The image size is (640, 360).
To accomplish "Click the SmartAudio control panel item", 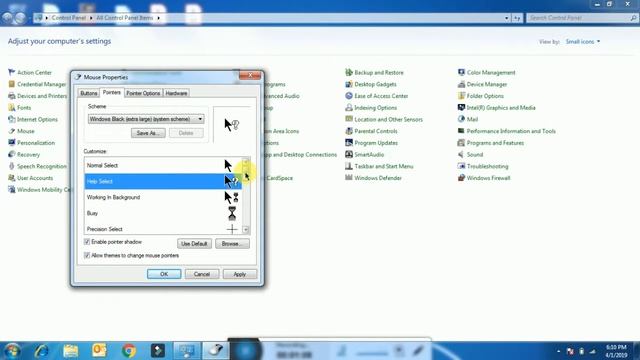I will (364, 155).
